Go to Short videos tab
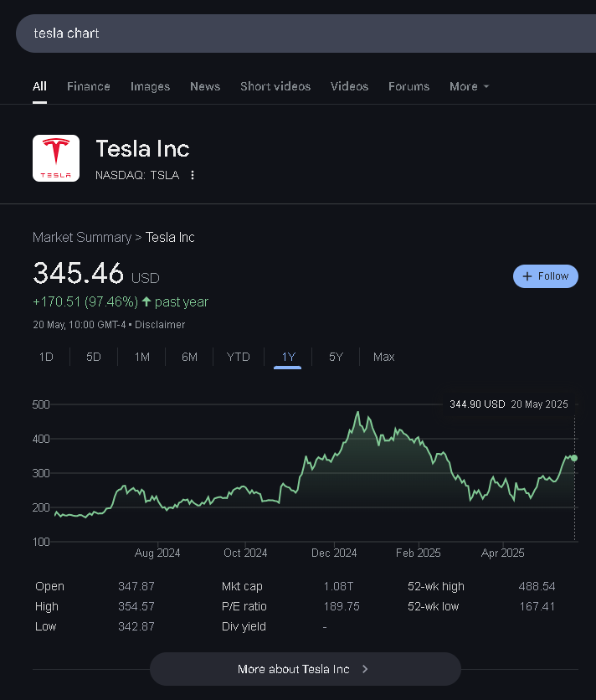Viewport: 596px width, 700px height. click(x=275, y=86)
